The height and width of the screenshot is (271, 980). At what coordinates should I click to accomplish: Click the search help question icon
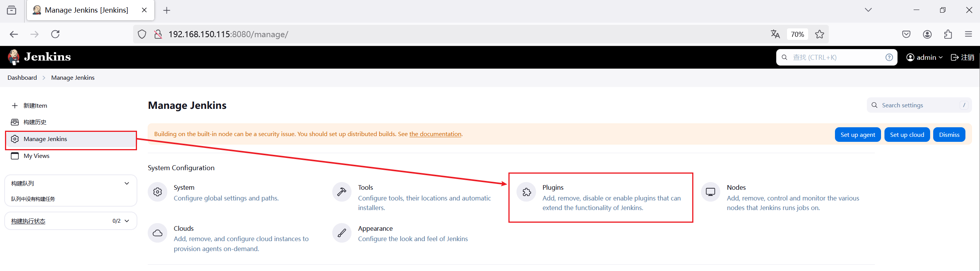[x=889, y=57]
